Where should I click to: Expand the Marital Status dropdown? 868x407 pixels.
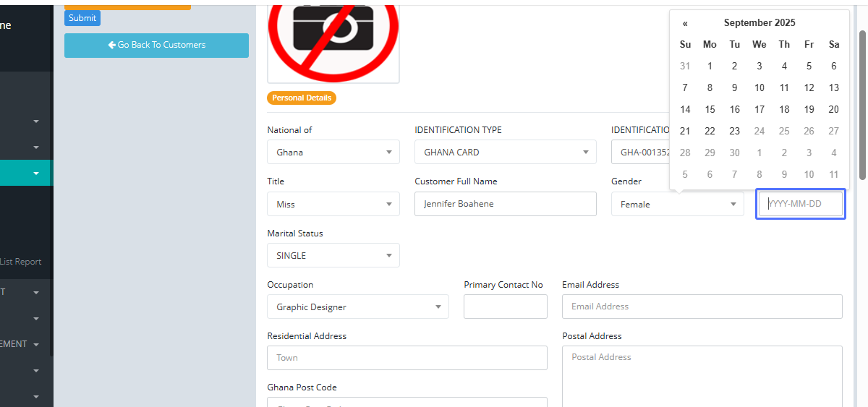point(333,256)
